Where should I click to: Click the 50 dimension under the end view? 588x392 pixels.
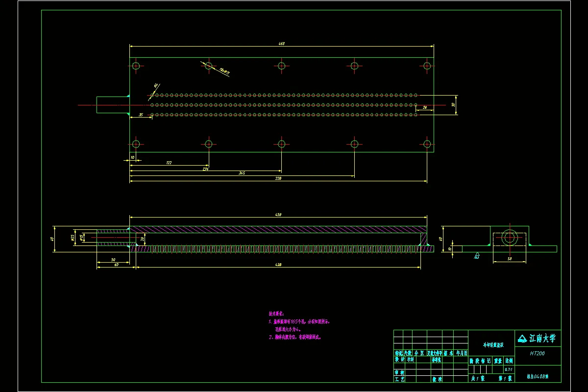coord(509,258)
